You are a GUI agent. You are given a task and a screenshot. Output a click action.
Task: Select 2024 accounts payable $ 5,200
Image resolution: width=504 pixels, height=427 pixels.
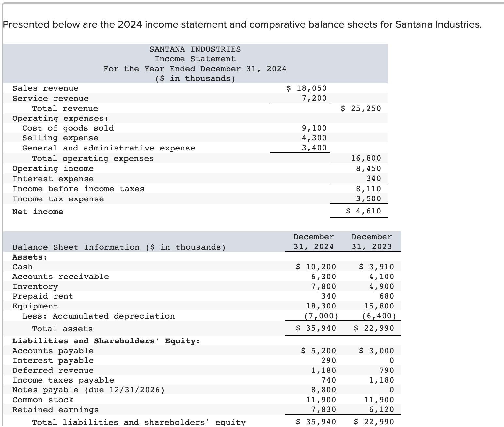point(318,351)
